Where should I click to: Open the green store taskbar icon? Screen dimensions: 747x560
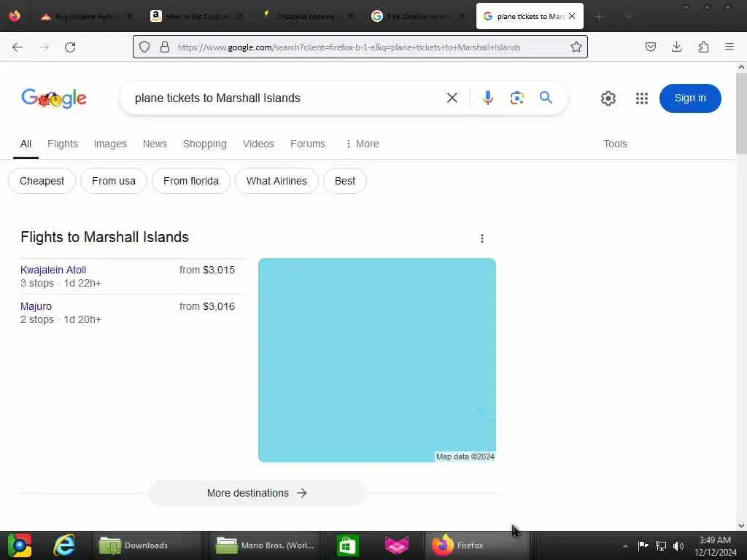(347, 545)
